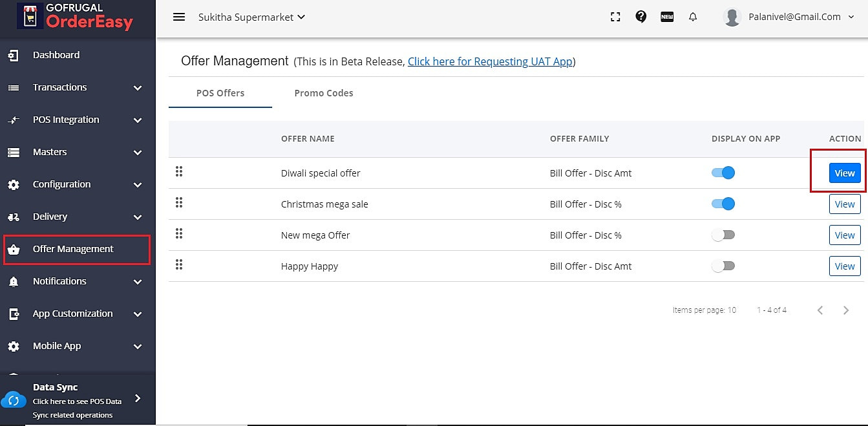Click the drag handle for Happy Happy offer
The width and height of the screenshot is (868, 426).
point(179,265)
